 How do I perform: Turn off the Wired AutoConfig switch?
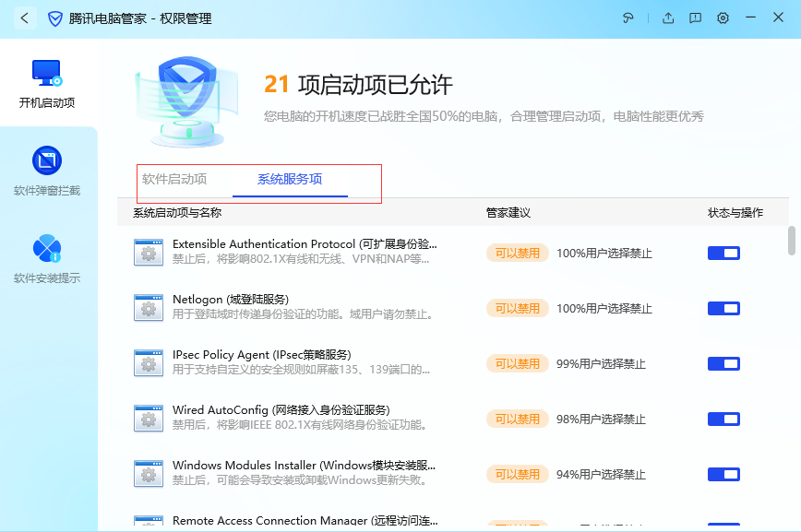click(723, 420)
